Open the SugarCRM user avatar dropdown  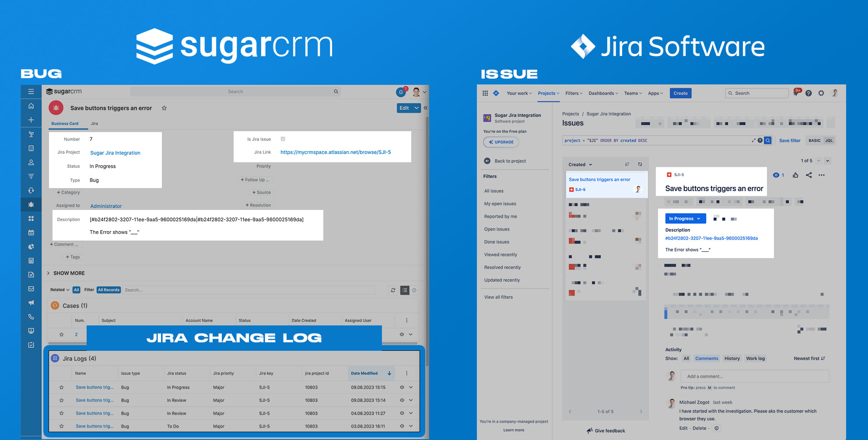(419, 92)
